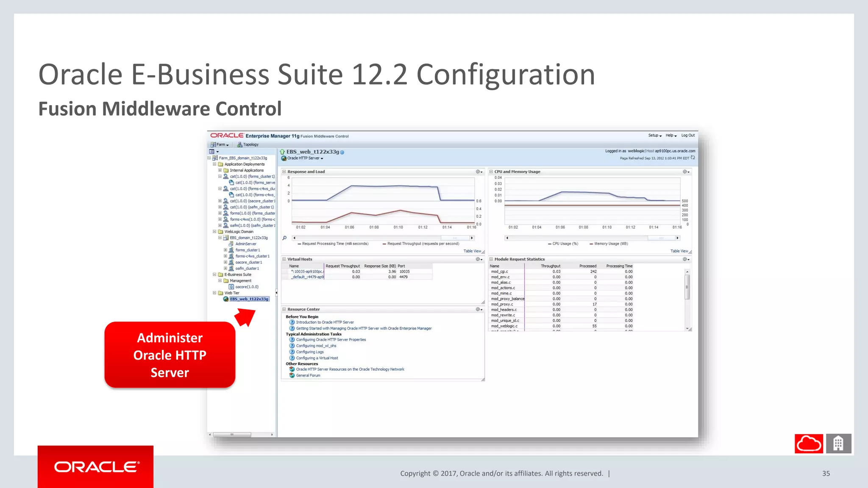Click the info icon beside EBS_web_t122x33g

tap(342, 152)
